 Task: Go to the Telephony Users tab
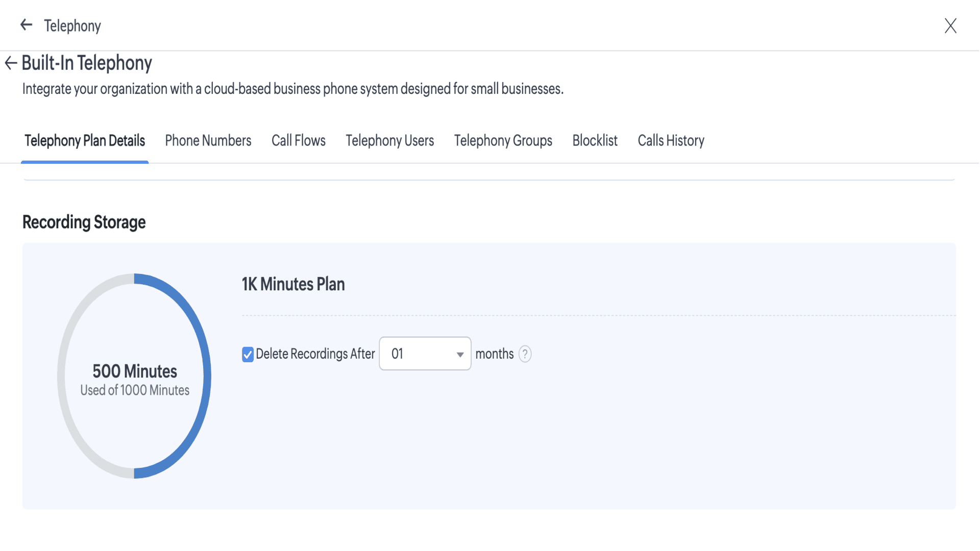(389, 141)
